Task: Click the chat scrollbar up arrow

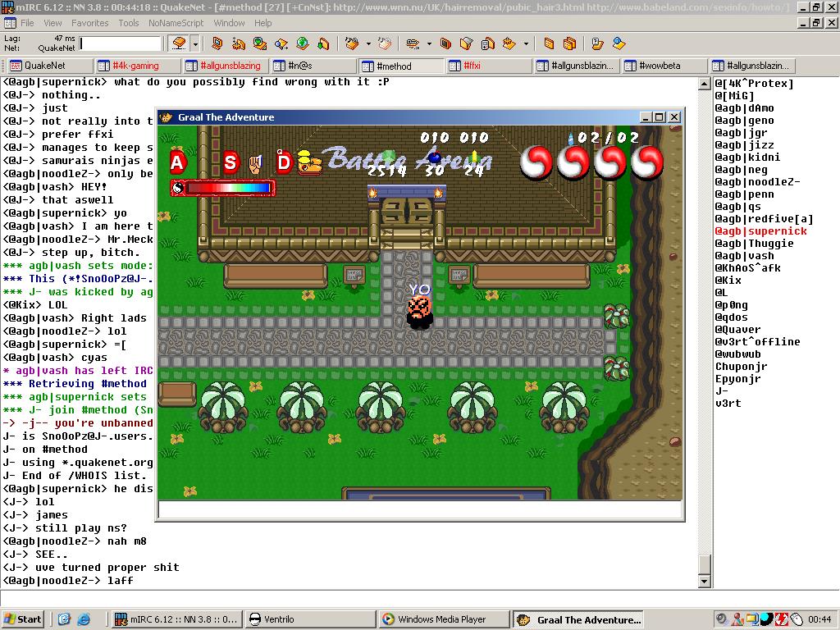Action: pos(705,84)
